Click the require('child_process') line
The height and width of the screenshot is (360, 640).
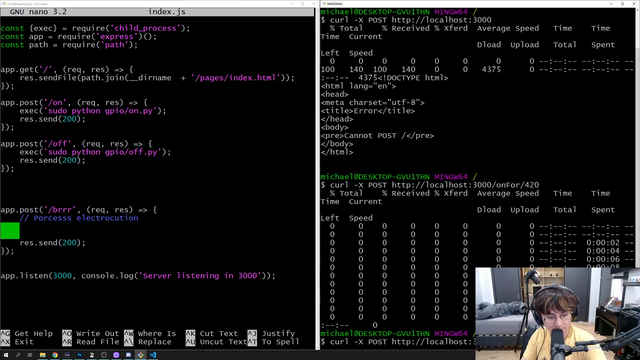pos(96,28)
